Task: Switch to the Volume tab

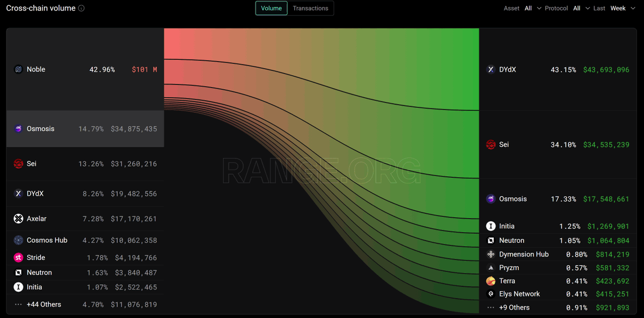Action: (x=272, y=8)
